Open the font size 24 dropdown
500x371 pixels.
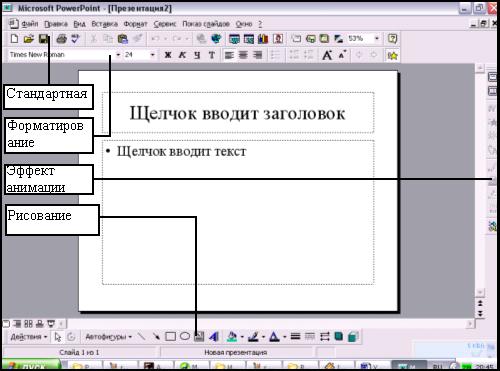click(152, 55)
